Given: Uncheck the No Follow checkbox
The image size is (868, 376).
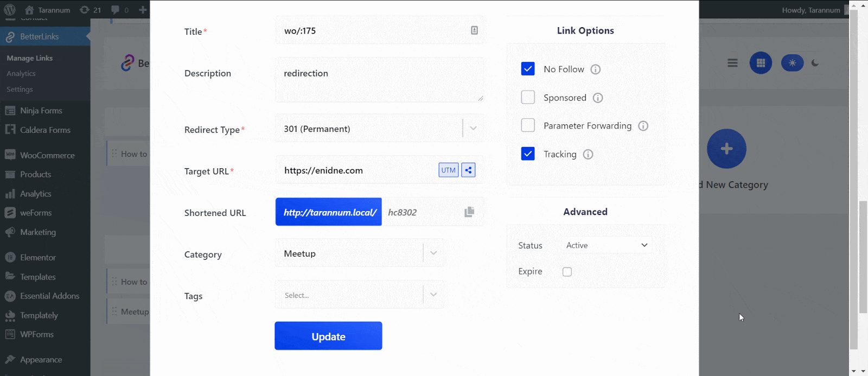Looking at the screenshot, I should point(528,69).
